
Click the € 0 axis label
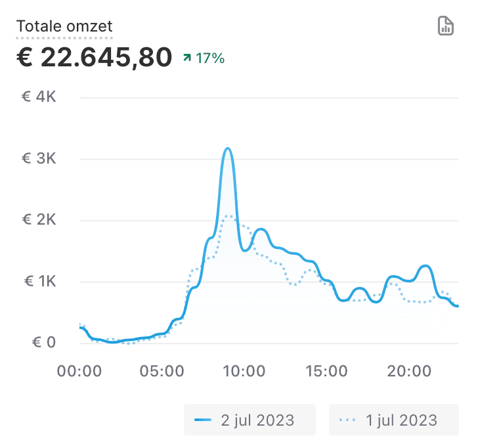[42, 343]
